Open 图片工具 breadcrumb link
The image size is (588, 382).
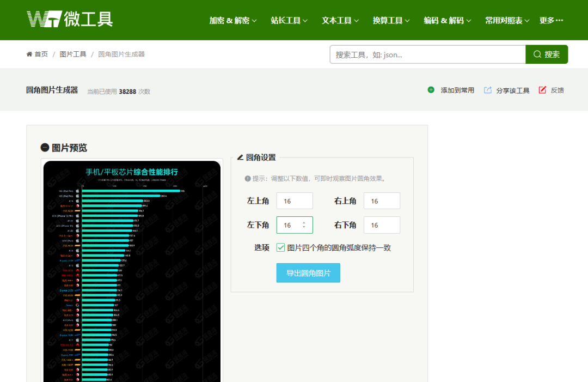click(x=73, y=54)
